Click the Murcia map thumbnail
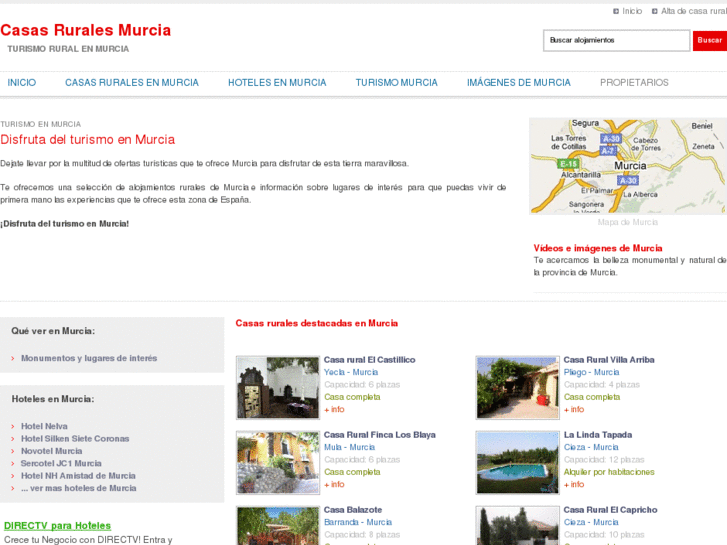 coord(628,166)
